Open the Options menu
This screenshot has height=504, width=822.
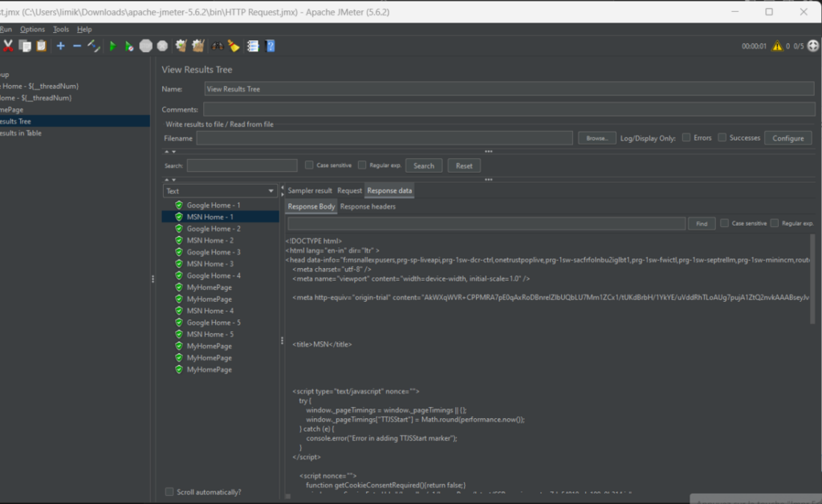coord(33,30)
